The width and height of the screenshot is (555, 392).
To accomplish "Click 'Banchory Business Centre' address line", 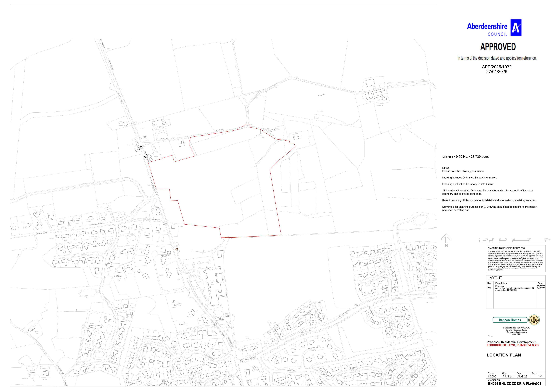I will click(516, 330).
